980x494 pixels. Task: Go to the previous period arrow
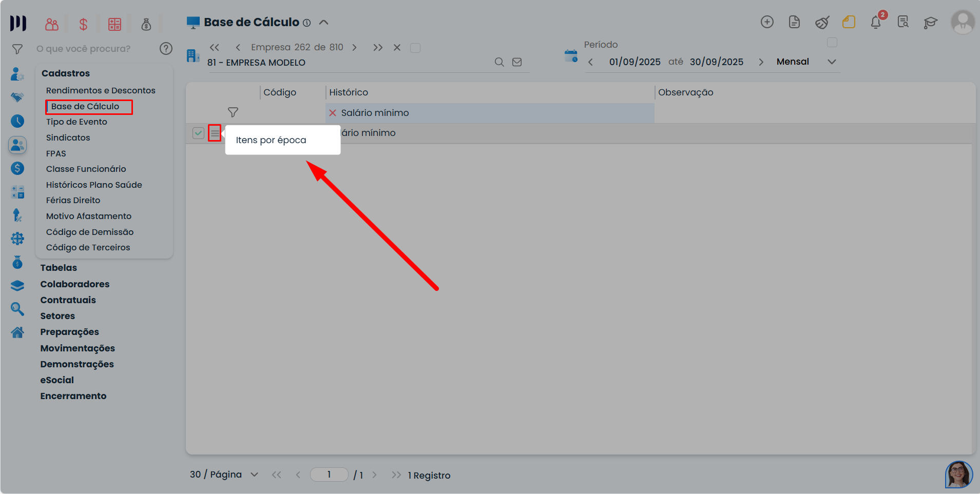coord(590,62)
